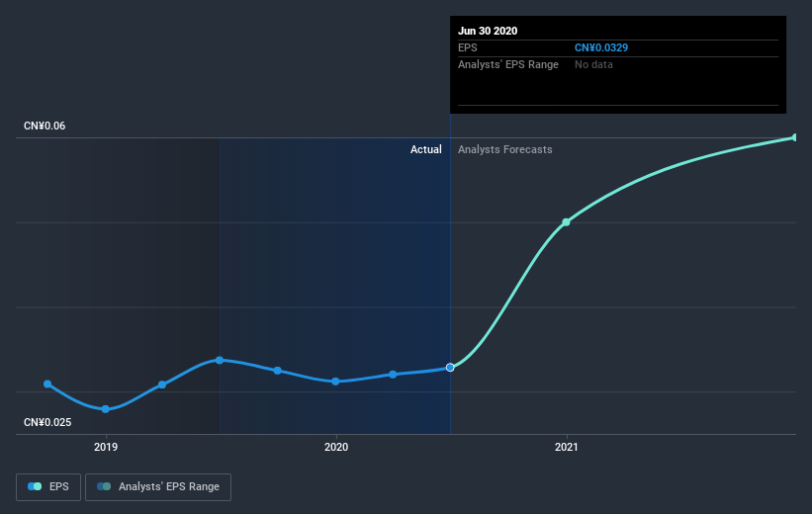
Task: Click the 2019 x-axis label
Action: [x=106, y=447]
